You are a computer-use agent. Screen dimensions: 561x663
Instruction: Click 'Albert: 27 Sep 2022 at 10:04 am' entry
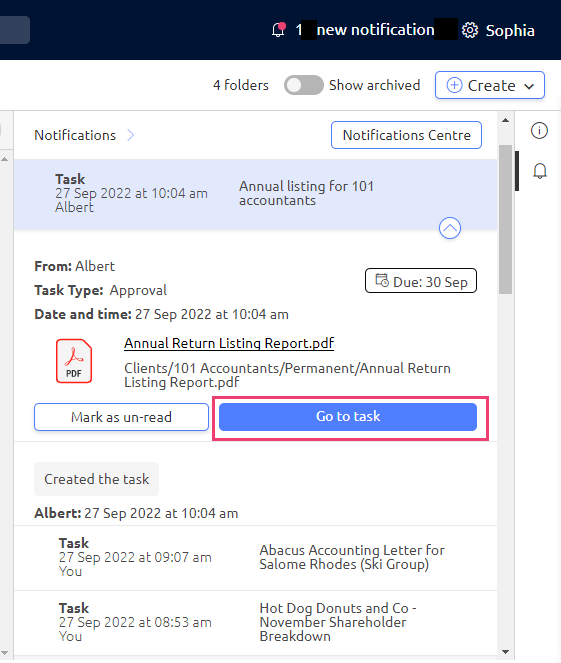[x=136, y=513]
